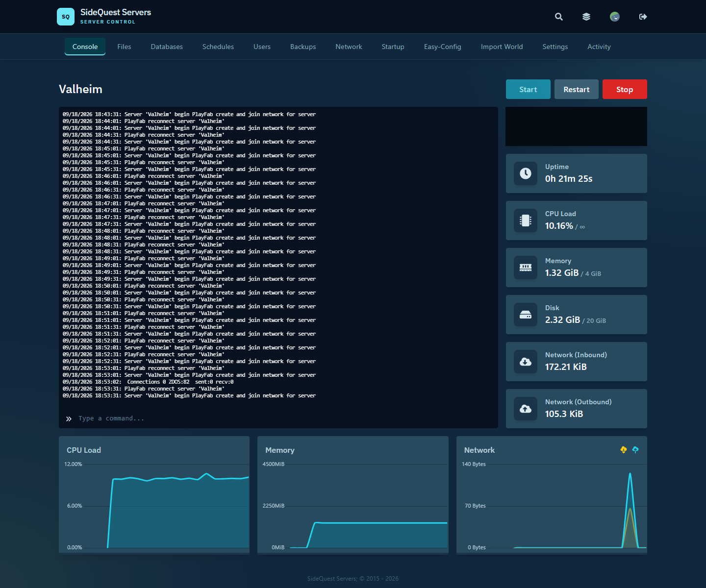Click the disk value 2.32 GiB
The width and height of the screenshot is (706, 588).
563,320
